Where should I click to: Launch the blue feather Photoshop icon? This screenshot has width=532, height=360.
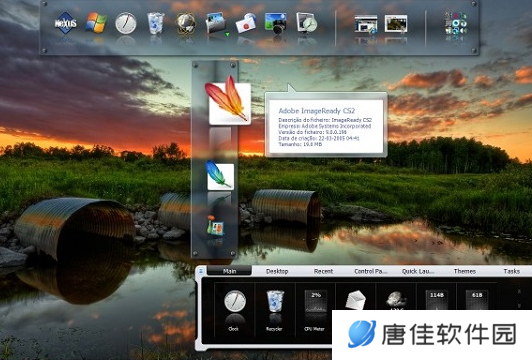click(220, 175)
